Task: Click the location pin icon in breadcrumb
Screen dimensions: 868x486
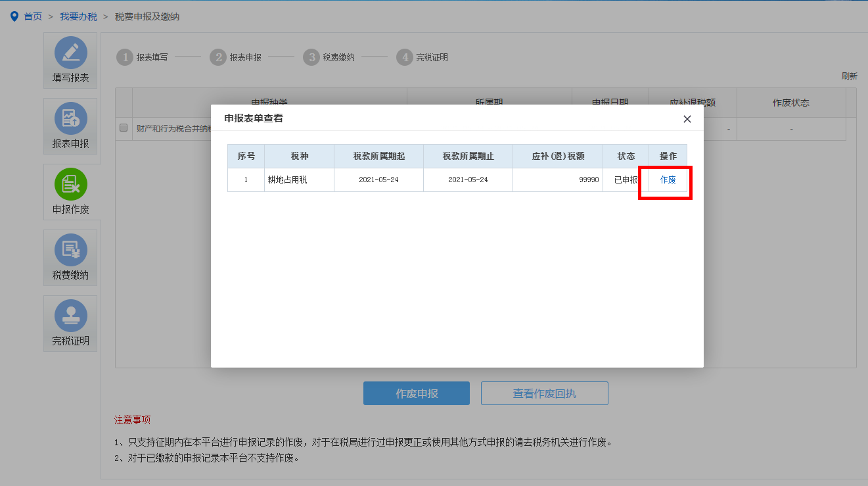Action: [x=14, y=16]
